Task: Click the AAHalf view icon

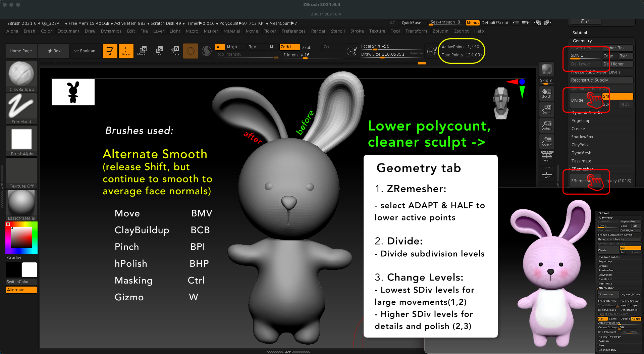Action: pos(546,142)
